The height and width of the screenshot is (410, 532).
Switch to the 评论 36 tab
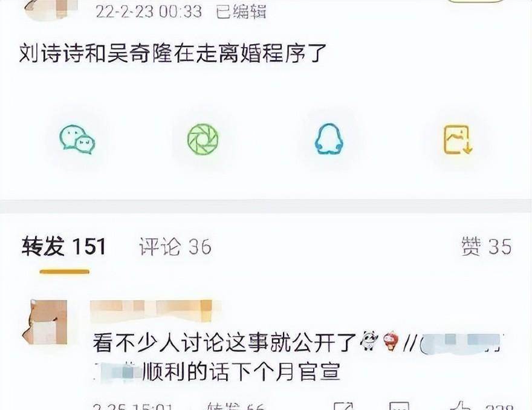point(175,246)
